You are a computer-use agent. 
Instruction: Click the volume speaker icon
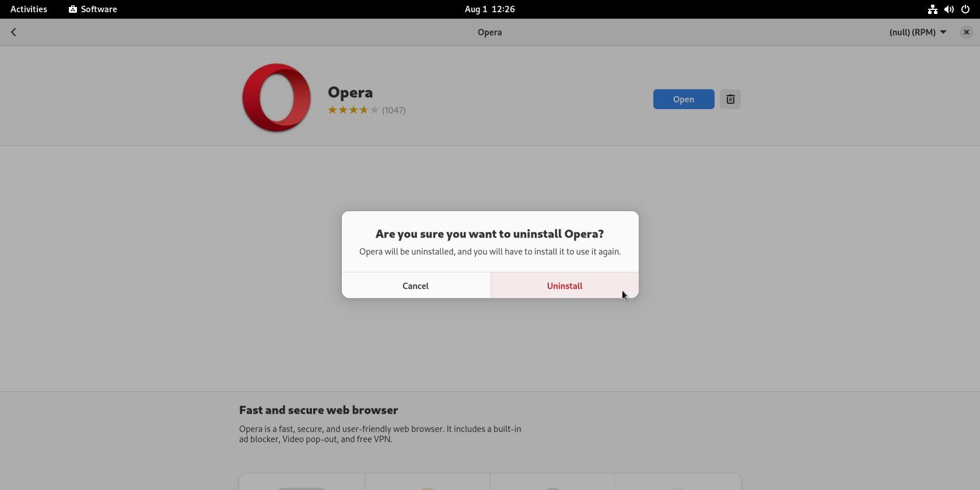(949, 9)
